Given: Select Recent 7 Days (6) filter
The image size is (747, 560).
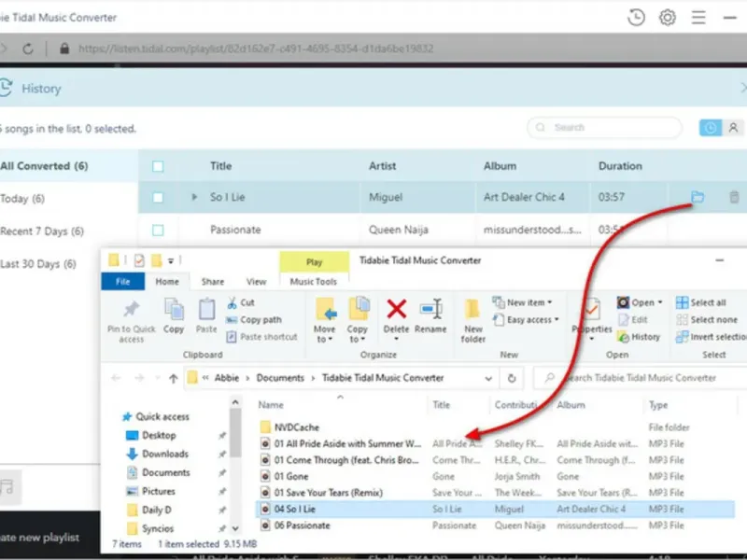Looking at the screenshot, I should tap(42, 231).
